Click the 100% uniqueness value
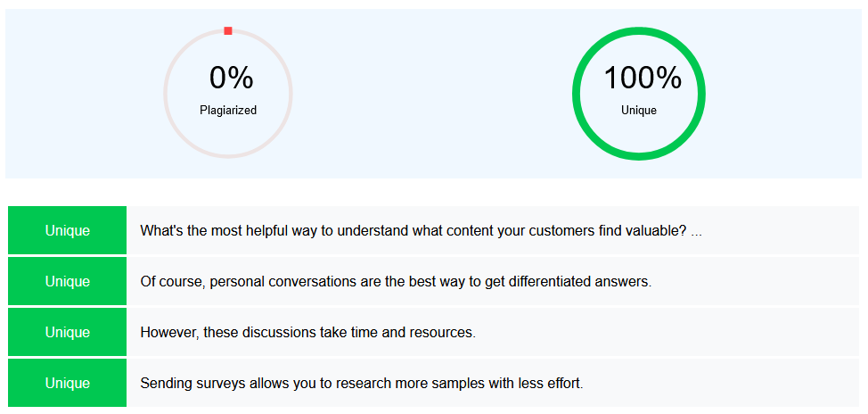Image resolution: width=868 pixels, height=414 pixels. (642, 79)
